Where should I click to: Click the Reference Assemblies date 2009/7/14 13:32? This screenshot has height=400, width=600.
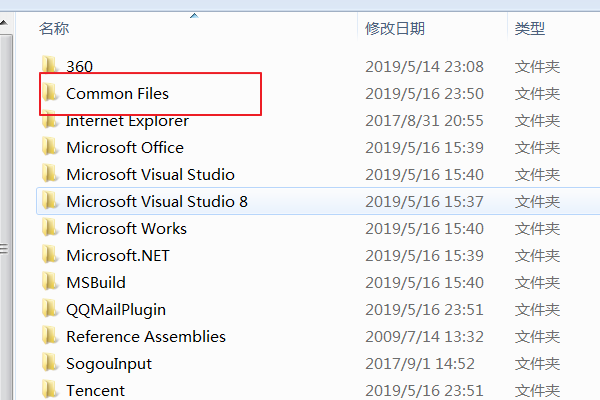coord(424,337)
